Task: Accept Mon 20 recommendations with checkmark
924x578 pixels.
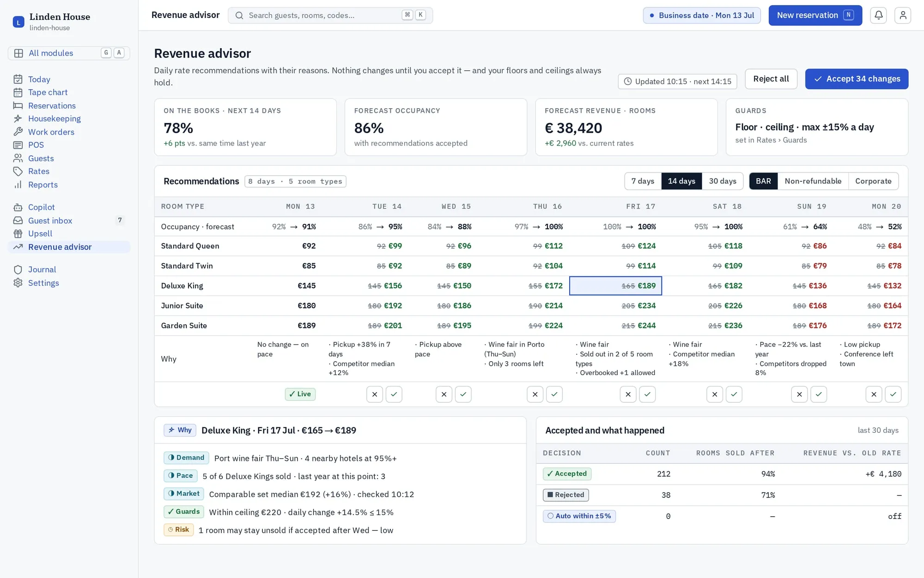Action: point(893,394)
